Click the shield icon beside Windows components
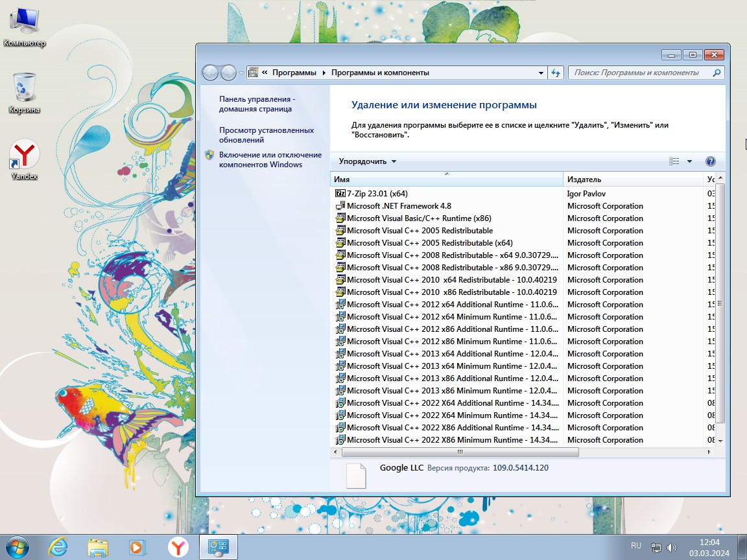This screenshot has height=560, width=747. [209, 155]
